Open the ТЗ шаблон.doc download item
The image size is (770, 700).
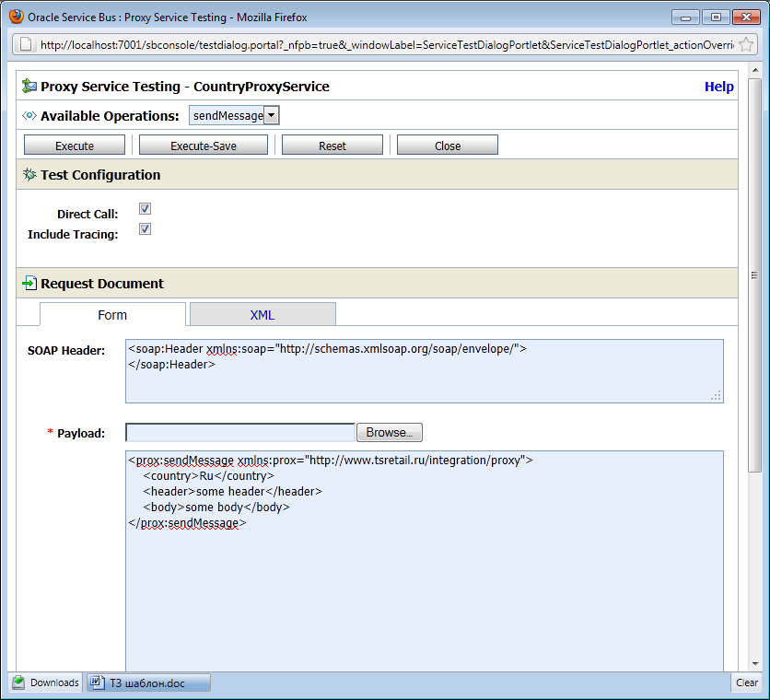pos(149,682)
